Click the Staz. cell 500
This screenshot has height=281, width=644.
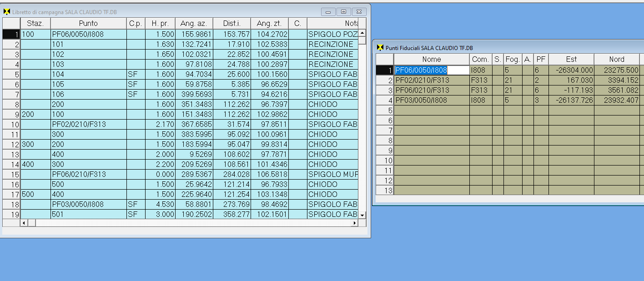[x=35, y=194]
